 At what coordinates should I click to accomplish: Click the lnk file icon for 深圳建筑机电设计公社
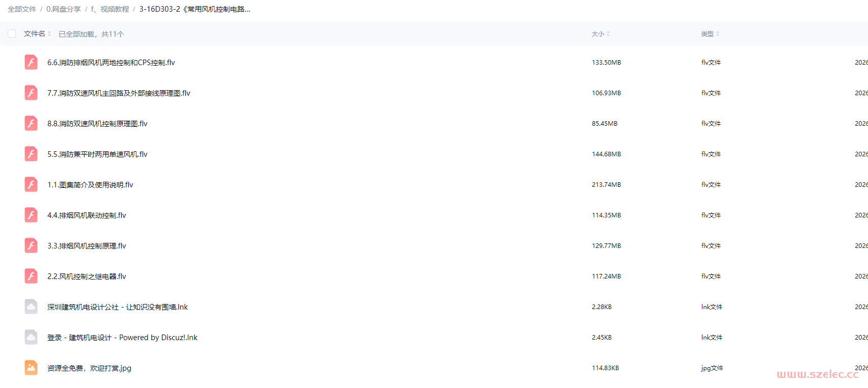tap(31, 307)
